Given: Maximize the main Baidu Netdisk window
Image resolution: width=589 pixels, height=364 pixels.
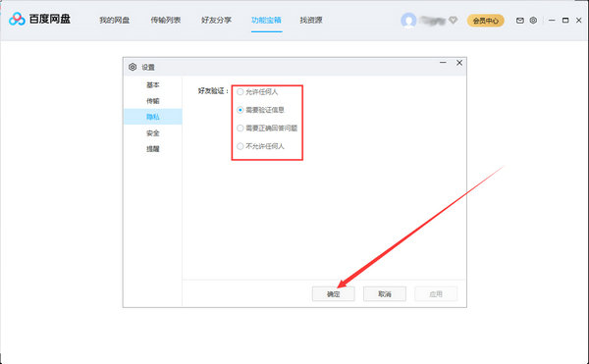Looking at the screenshot, I should tap(565, 21).
